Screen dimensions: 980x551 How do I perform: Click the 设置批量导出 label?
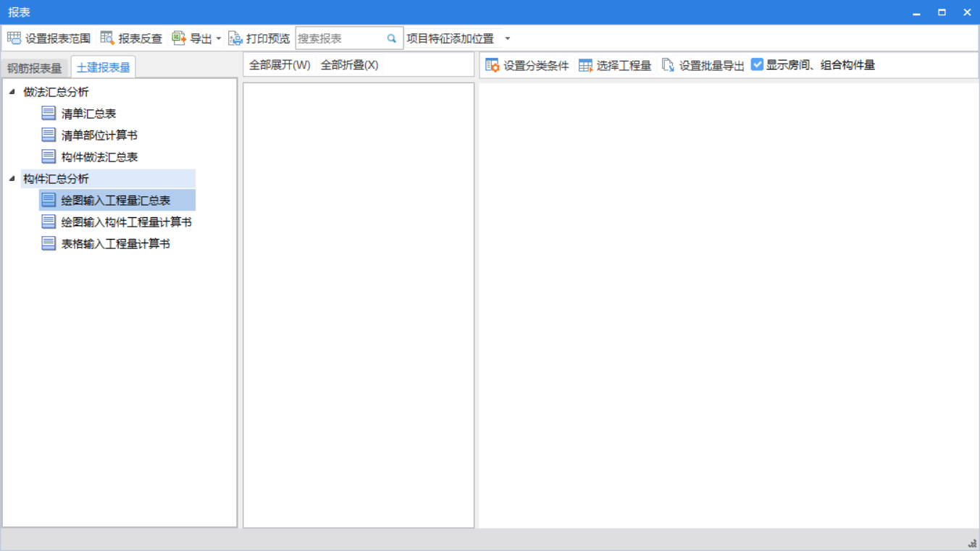(x=712, y=66)
